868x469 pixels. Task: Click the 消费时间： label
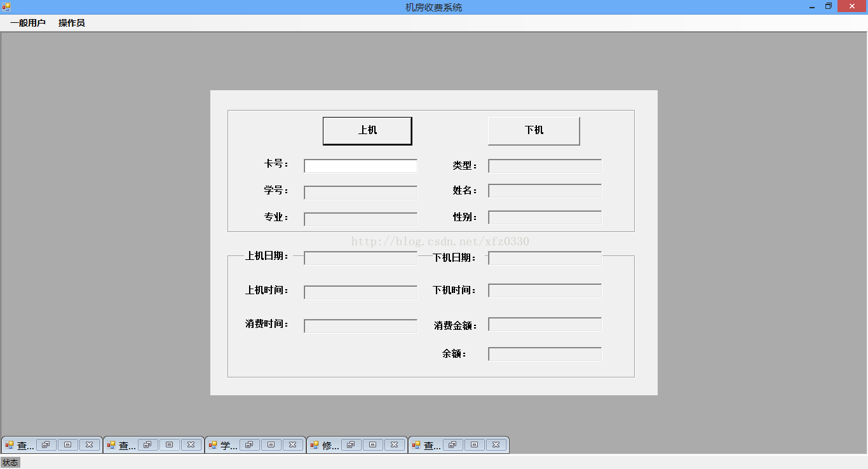[267, 324]
